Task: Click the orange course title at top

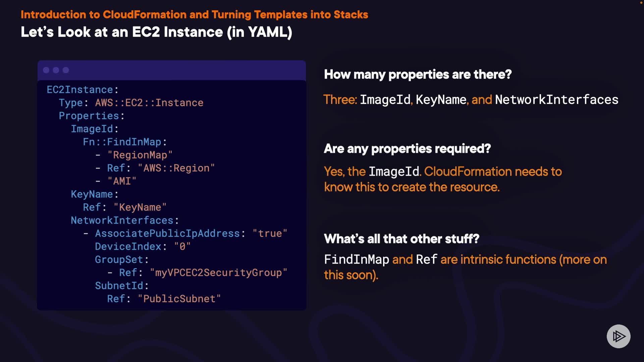Action: [194, 15]
